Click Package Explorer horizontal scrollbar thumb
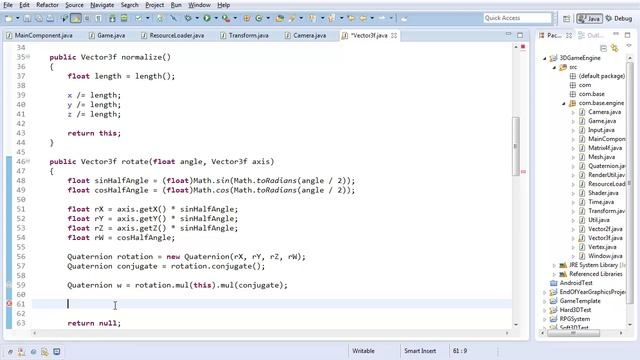This screenshot has width=640, height=360. [x=573, y=333]
